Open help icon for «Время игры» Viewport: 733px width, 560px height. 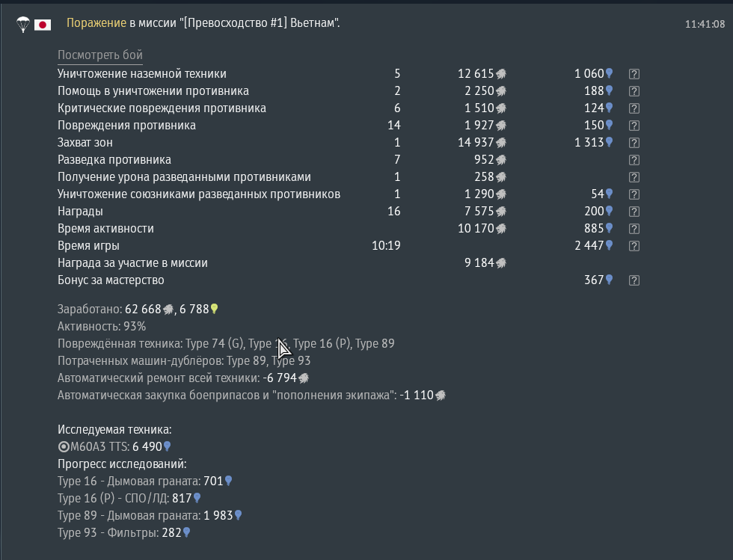(x=634, y=246)
